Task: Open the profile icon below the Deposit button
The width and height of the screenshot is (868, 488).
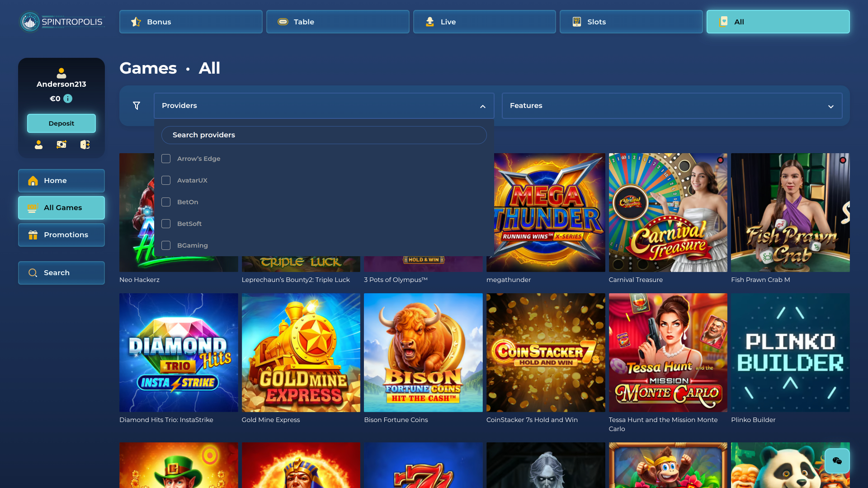Action: coord(38,145)
